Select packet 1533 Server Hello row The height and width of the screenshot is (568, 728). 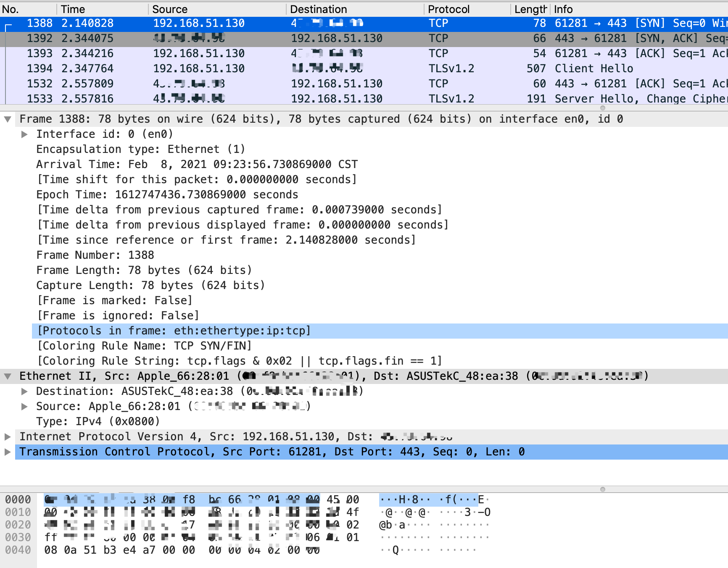pyautogui.click(x=364, y=99)
